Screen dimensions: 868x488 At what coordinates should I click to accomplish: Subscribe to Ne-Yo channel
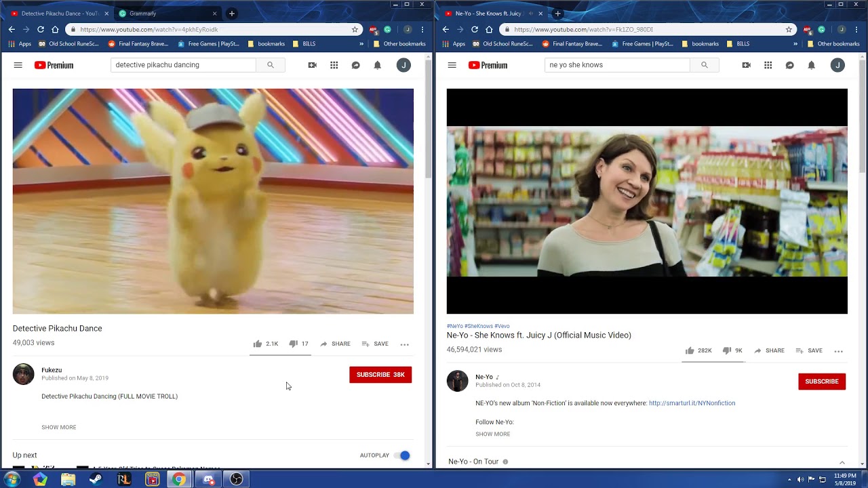822,382
